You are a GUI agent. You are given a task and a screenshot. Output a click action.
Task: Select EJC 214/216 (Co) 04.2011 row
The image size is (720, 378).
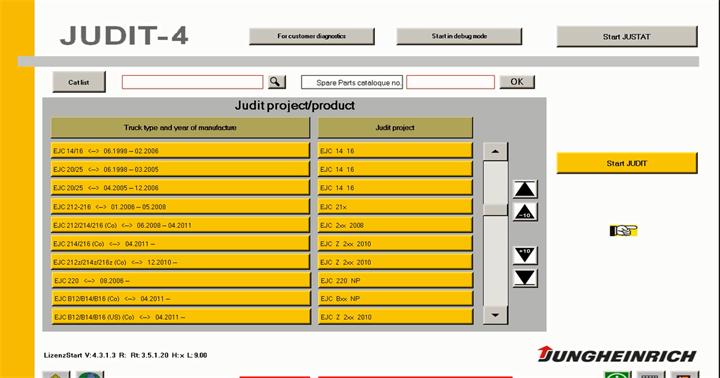coord(180,243)
